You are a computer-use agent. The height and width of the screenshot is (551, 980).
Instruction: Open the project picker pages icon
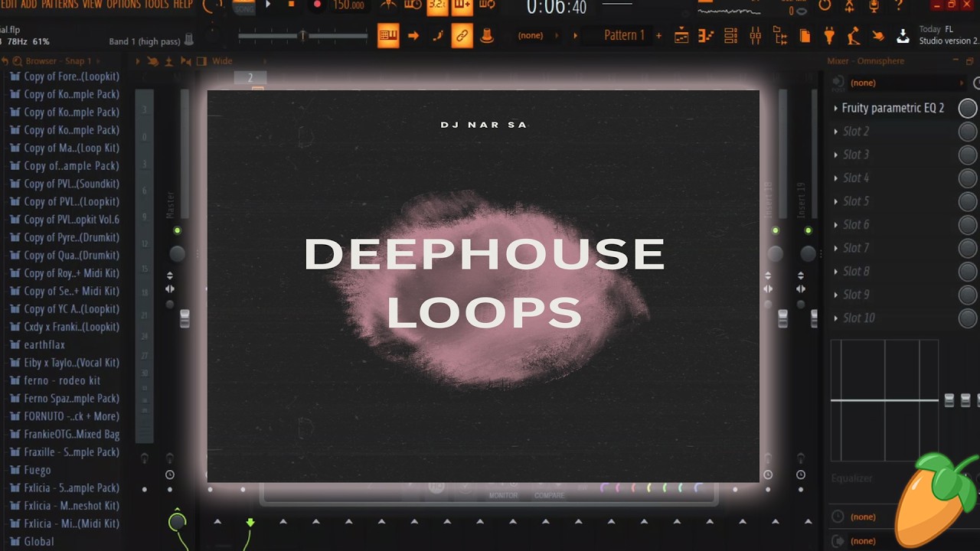pos(805,35)
